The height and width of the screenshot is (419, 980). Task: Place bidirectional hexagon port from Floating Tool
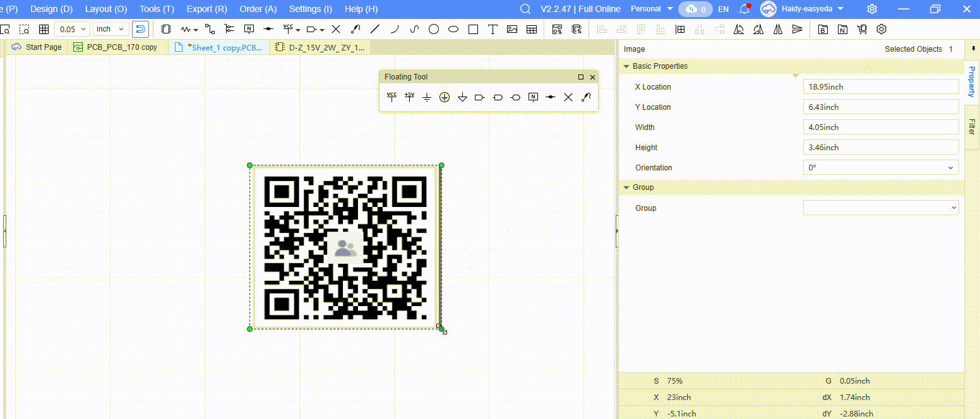515,97
